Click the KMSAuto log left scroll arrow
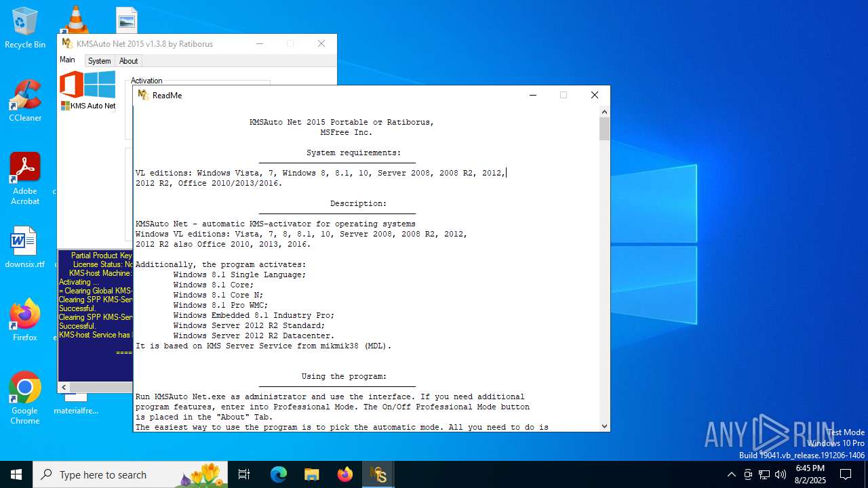This screenshot has height=488, width=868. point(64,387)
